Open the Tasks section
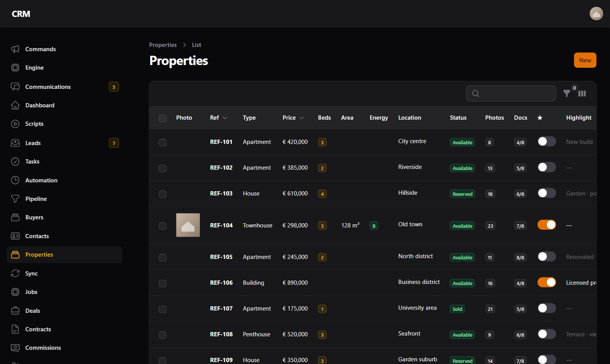The height and width of the screenshot is (364, 610). coord(65,162)
